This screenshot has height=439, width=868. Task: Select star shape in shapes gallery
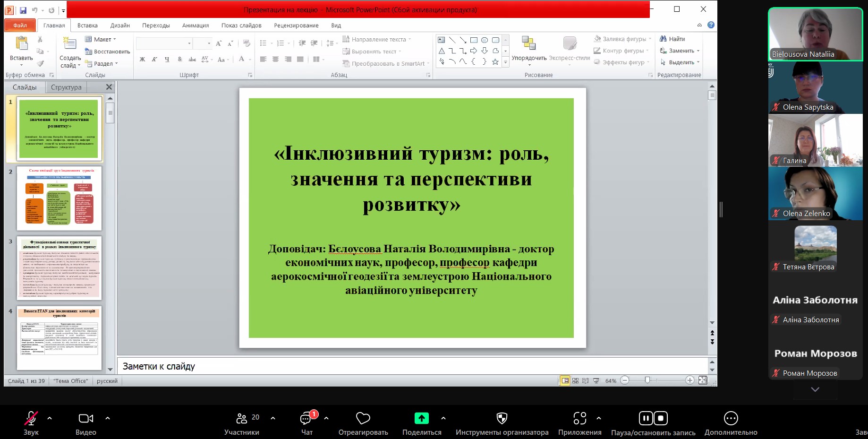click(x=495, y=62)
